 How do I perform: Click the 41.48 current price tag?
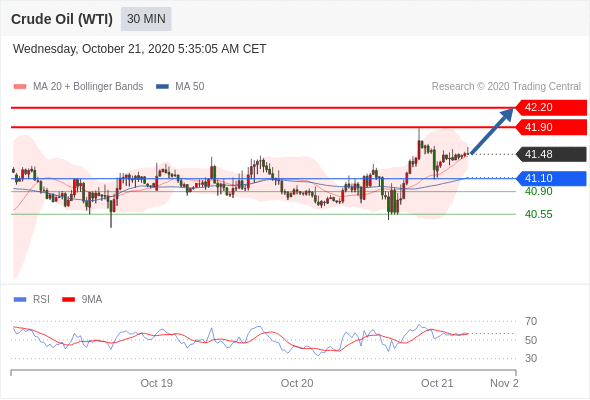coord(551,154)
